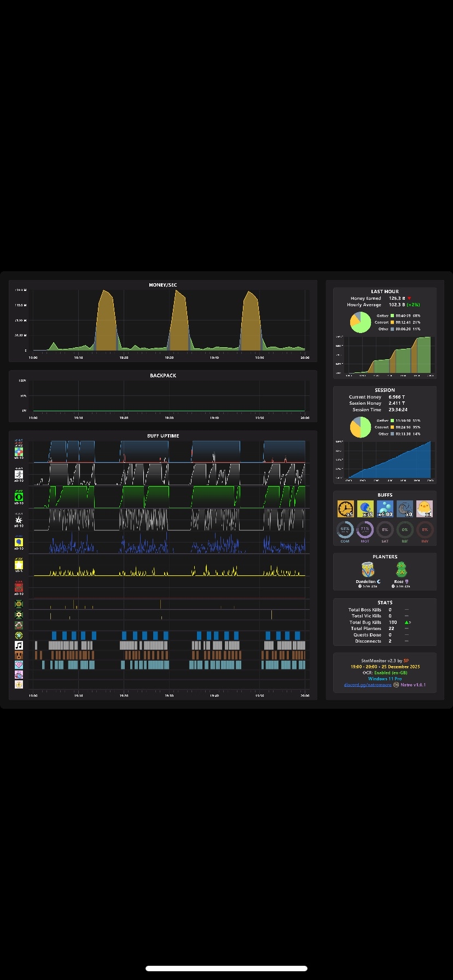Click the crescent moon next to Dandelion

[x=379, y=581]
